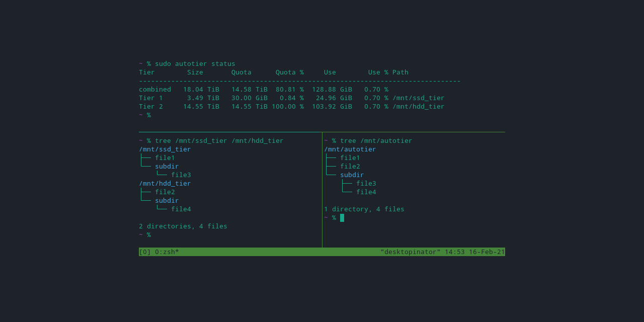
Task: Select /mnt/ssd_tier root in left tree
Action: click(165, 149)
